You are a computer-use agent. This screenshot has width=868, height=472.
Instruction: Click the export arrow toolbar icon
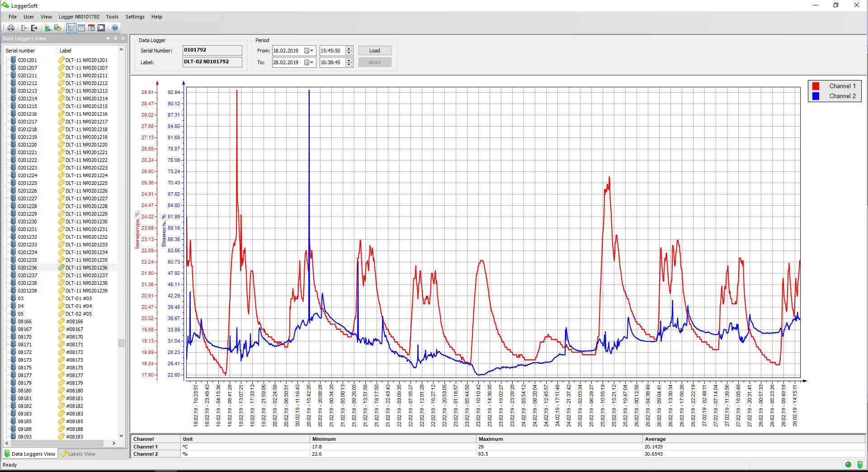[34, 28]
